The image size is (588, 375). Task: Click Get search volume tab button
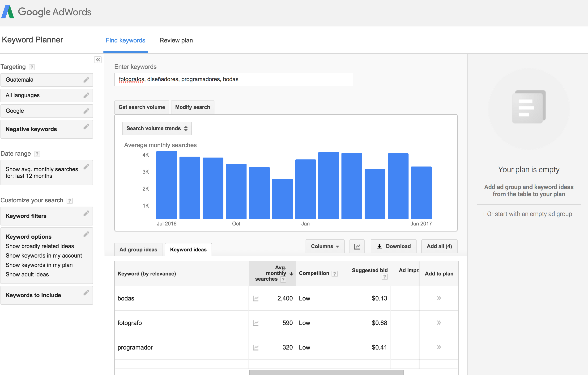tap(142, 107)
